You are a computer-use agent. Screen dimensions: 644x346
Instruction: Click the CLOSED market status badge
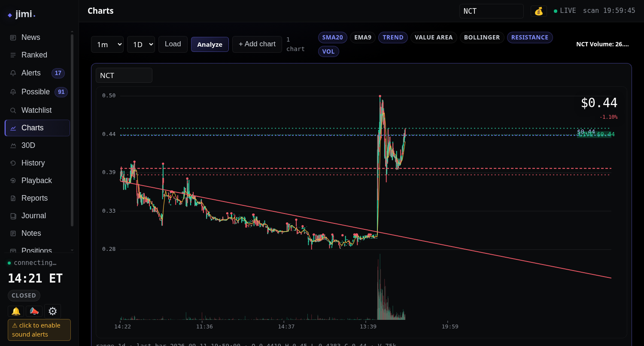pos(24,296)
